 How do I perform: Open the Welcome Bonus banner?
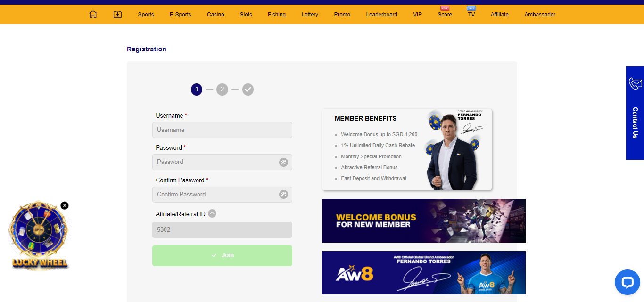coord(423,220)
